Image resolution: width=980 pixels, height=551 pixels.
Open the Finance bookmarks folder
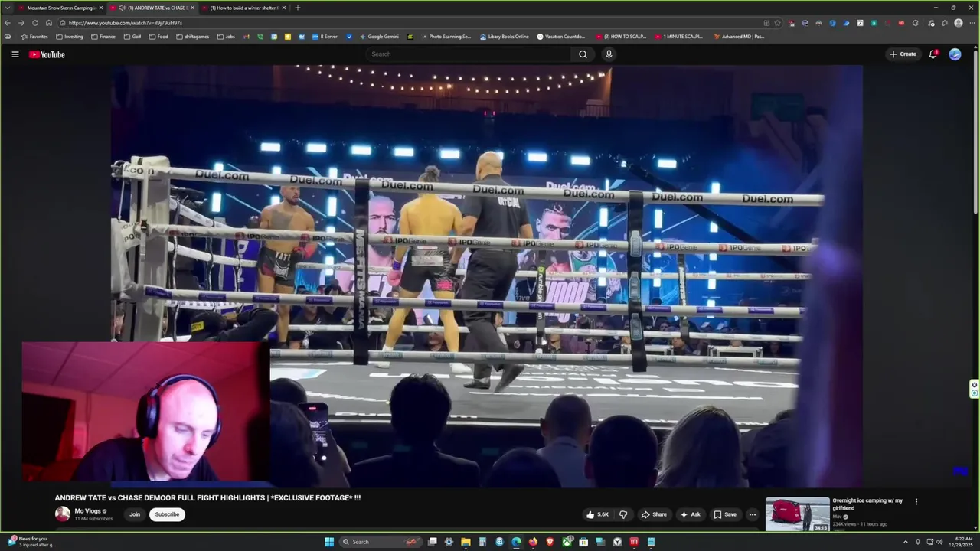(103, 37)
